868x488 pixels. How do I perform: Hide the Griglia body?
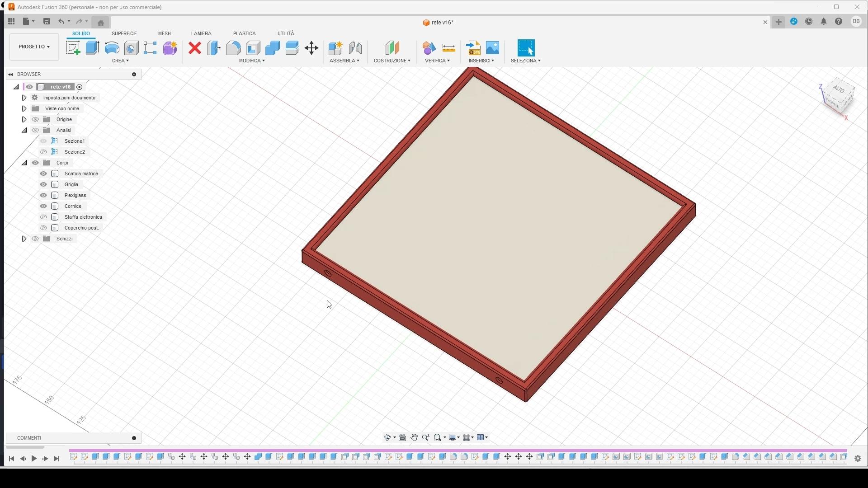click(43, 184)
